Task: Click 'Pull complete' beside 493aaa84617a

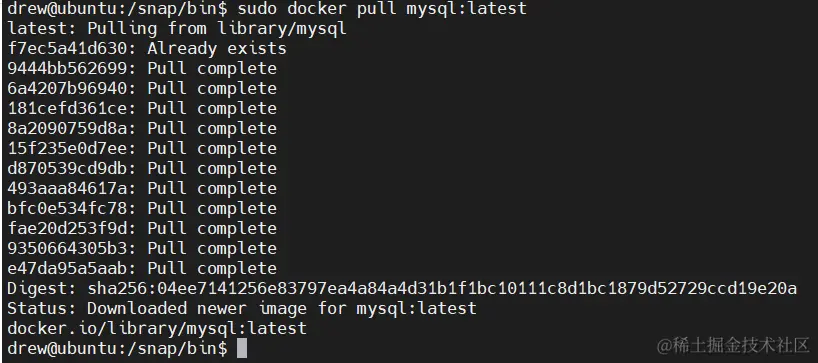Action: [x=212, y=188]
